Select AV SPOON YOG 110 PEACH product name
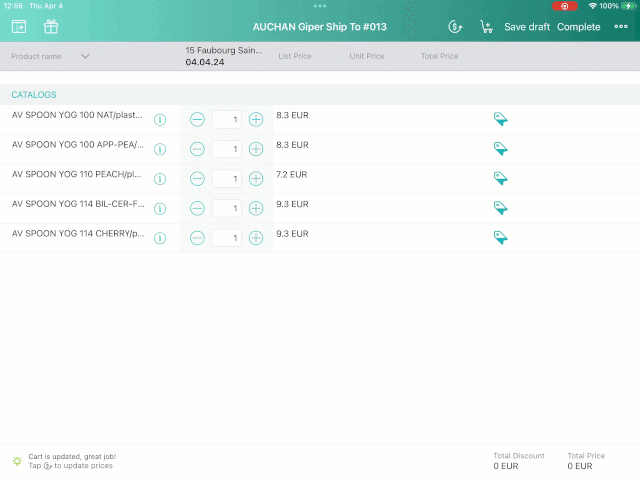Screen dimensions: 640x480 click(x=76, y=174)
